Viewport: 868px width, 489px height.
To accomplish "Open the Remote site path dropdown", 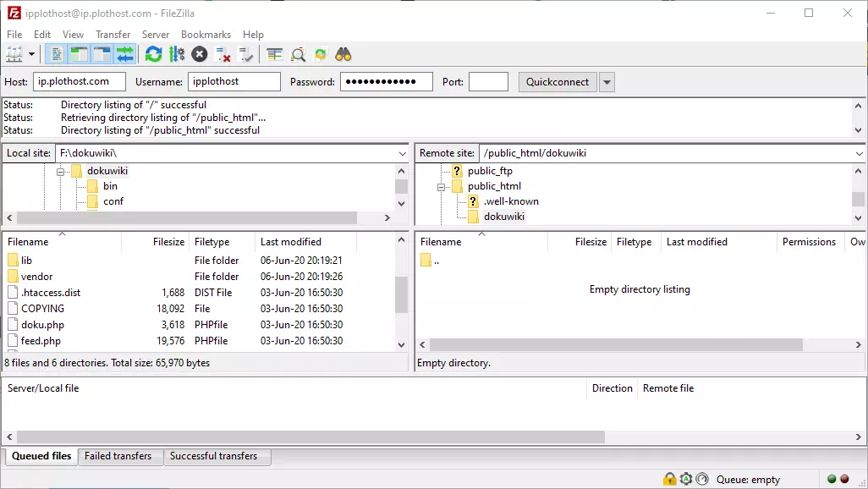I will click(859, 153).
